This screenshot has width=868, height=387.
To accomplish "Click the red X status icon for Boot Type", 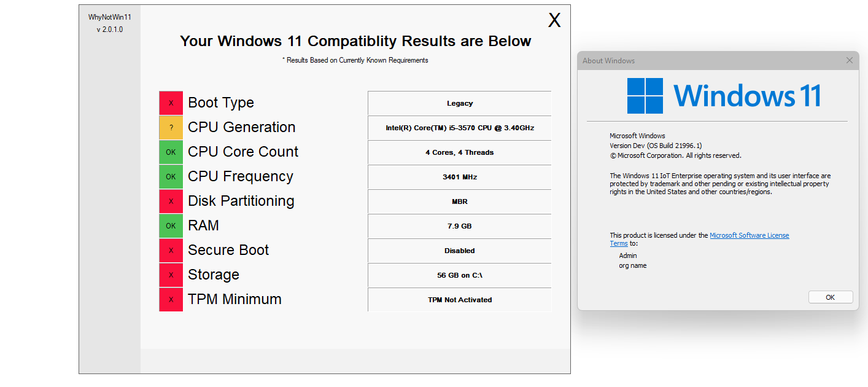I will coord(171,103).
